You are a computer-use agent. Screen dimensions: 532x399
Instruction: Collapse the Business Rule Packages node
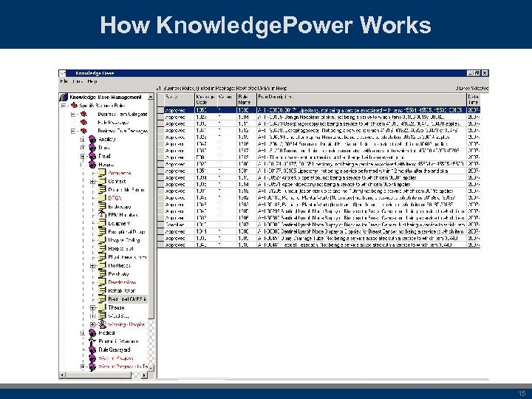[73, 131]
